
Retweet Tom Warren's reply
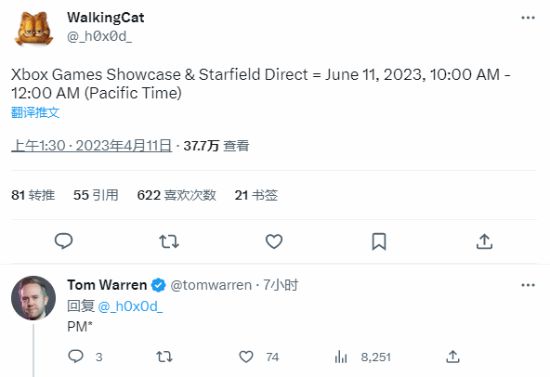(164, 357)
